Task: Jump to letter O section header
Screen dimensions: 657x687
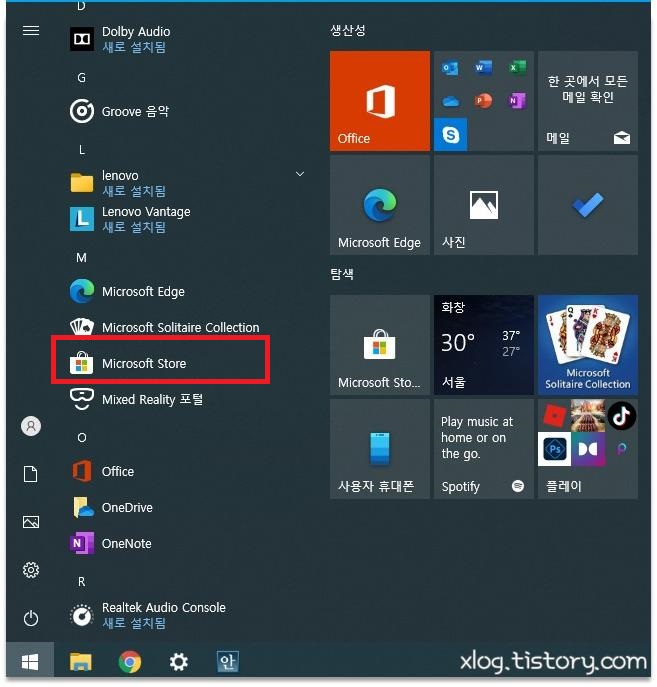Action: coord(81,438)
